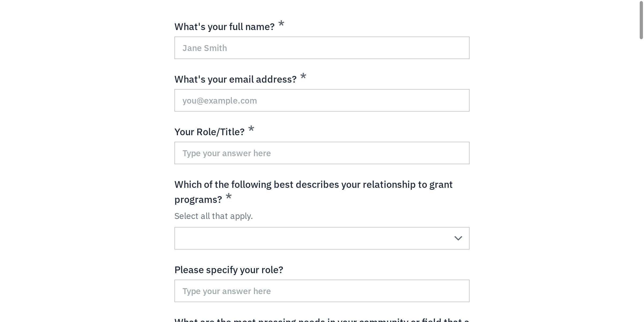The height and width of the screenshot is (322, 644).
Task: Click the 'Select all that apply' helper text
Action: tap(214, 216)
